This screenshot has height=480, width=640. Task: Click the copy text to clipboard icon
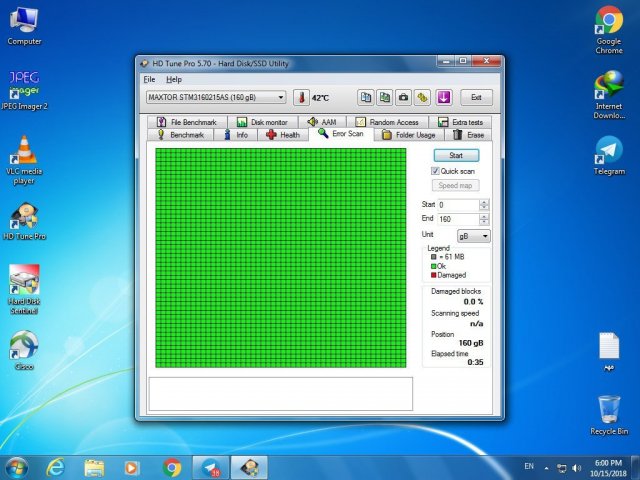[x=366, y=97]
